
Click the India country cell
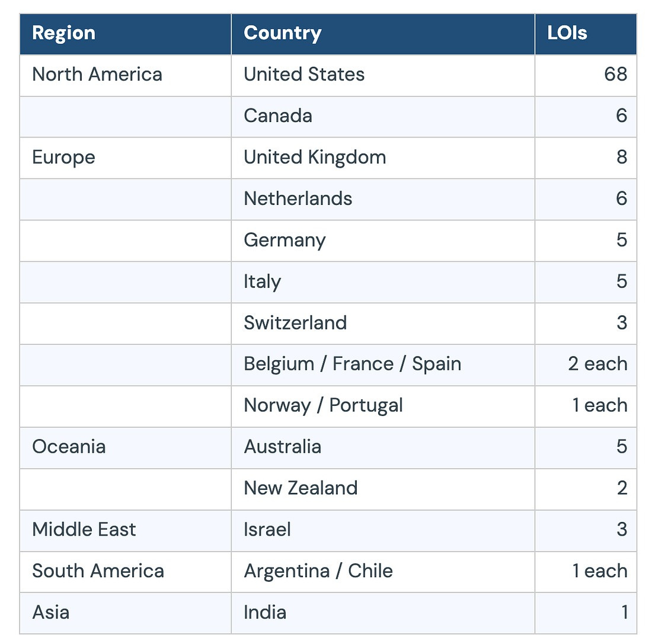(383, 613)
